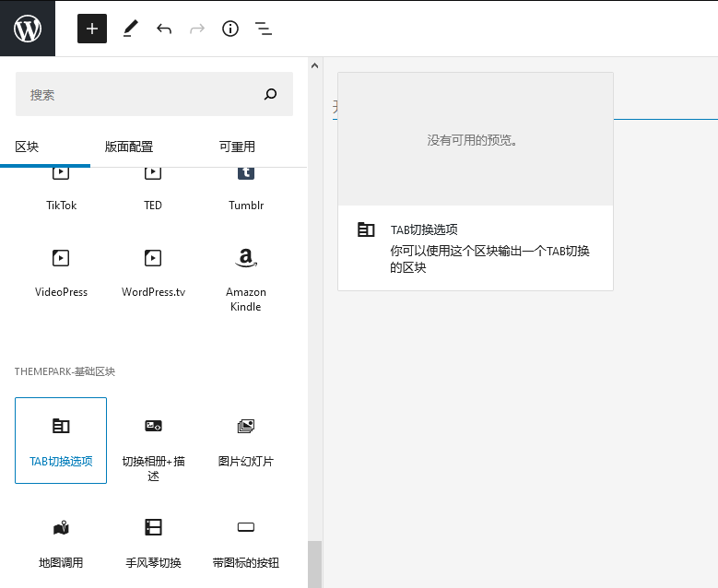Toggle the block inserter plus button

coord(92,29)
